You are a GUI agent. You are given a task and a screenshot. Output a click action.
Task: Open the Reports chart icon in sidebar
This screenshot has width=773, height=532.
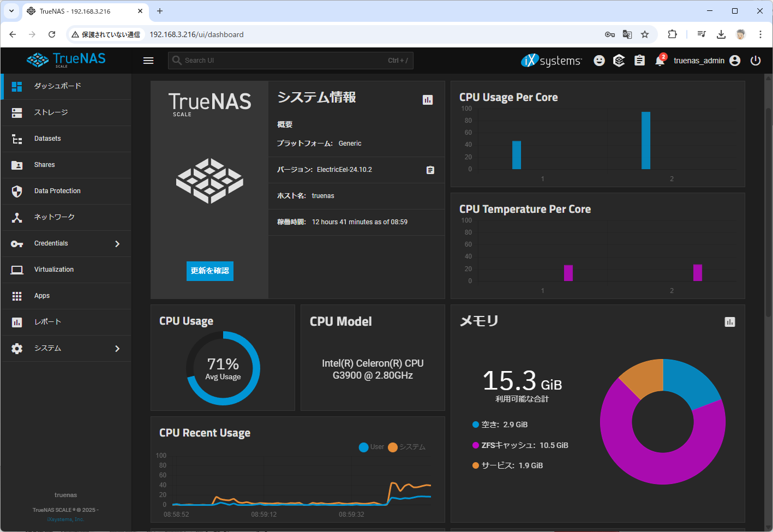coord(17,322)
